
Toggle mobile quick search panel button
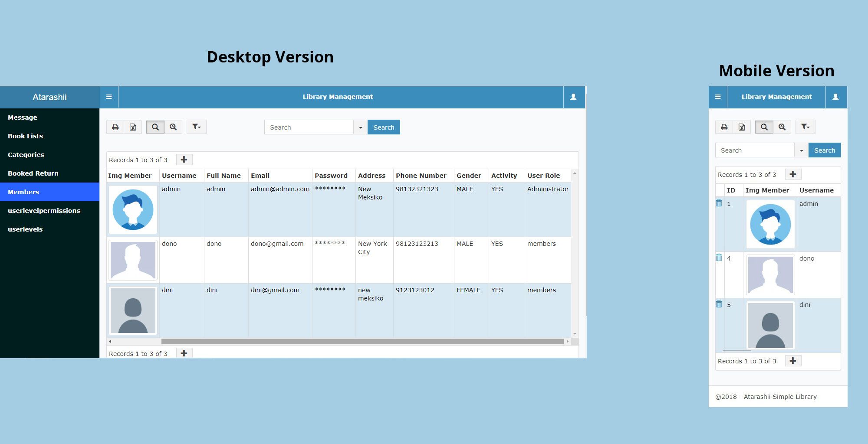click(764, 127)
